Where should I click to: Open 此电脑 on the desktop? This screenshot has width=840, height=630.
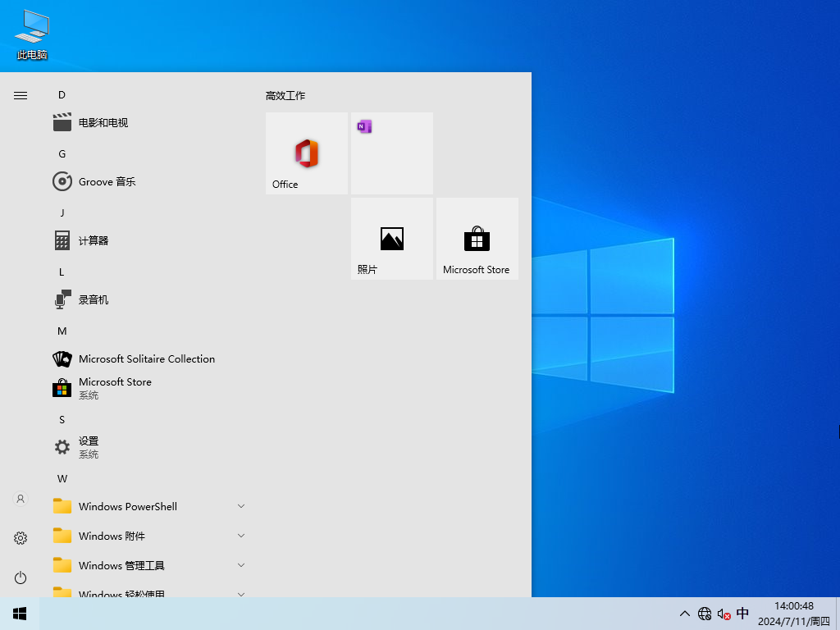(30, 33)
